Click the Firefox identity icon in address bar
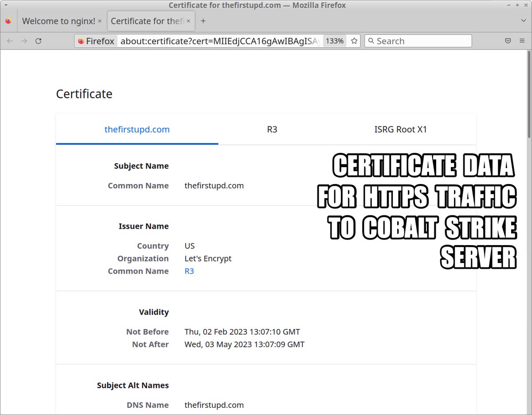The height and width of the screenshot is (415, 532). click(x=96, y=41)
